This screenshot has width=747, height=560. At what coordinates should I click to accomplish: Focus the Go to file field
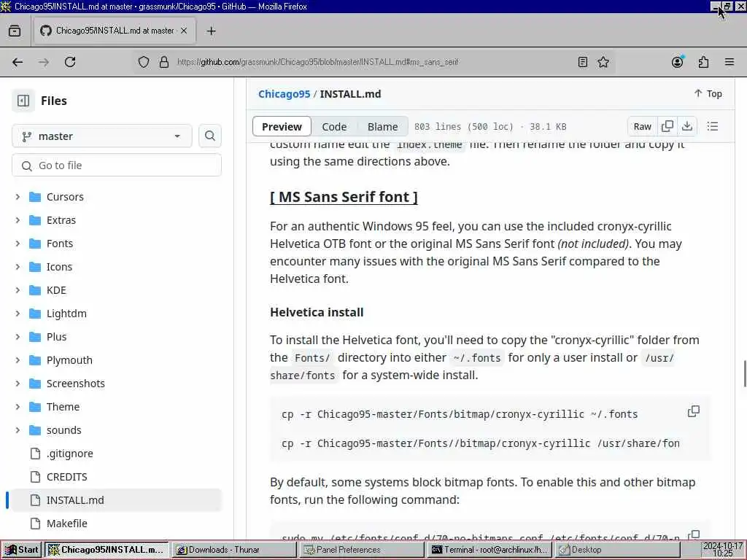pyautogui.click(x=117, y=166)
